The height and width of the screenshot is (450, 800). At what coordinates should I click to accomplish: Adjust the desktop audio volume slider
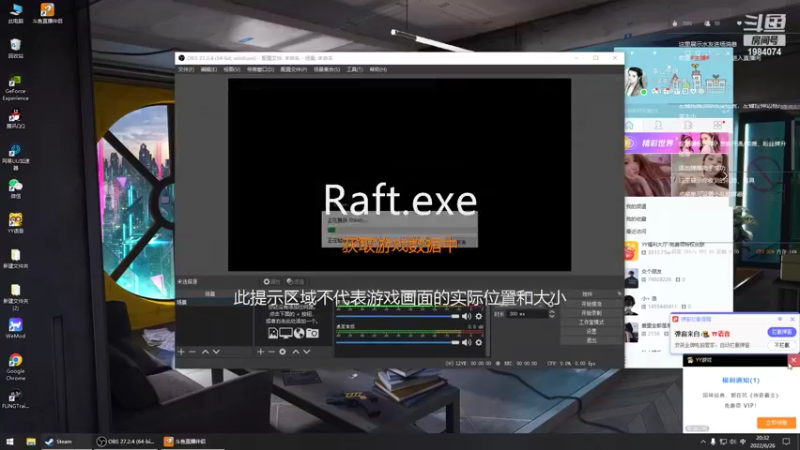(398, 342)
